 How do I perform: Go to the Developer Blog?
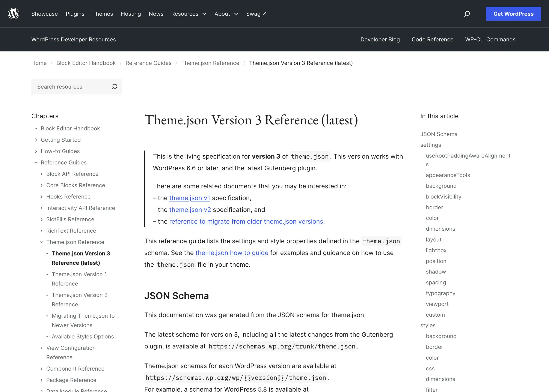pyautogui.click(x=380, y=39)
